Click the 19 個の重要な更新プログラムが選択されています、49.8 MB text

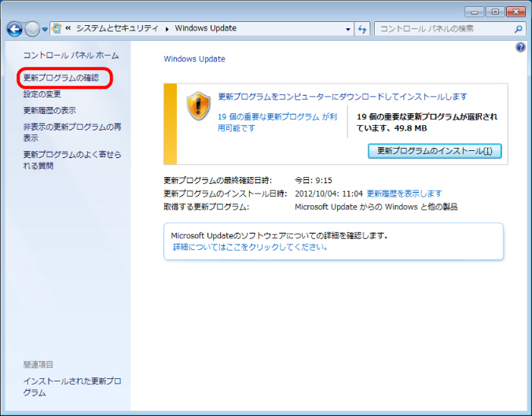tap(427, 122)
